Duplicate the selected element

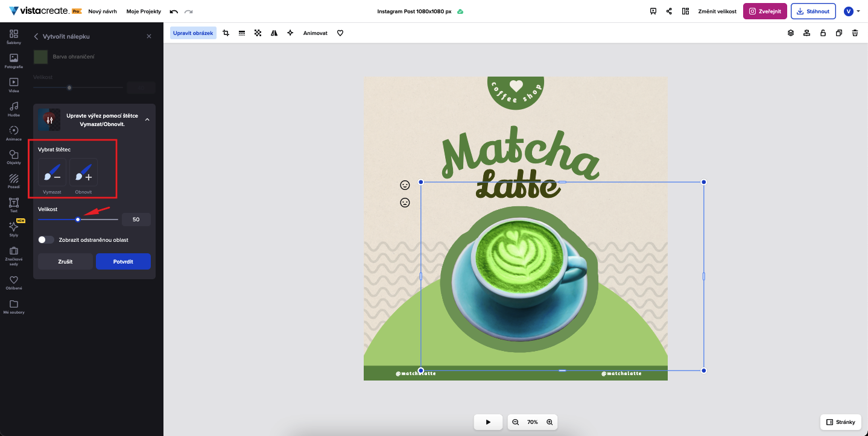pyautogui.click(x=838, y=33)
